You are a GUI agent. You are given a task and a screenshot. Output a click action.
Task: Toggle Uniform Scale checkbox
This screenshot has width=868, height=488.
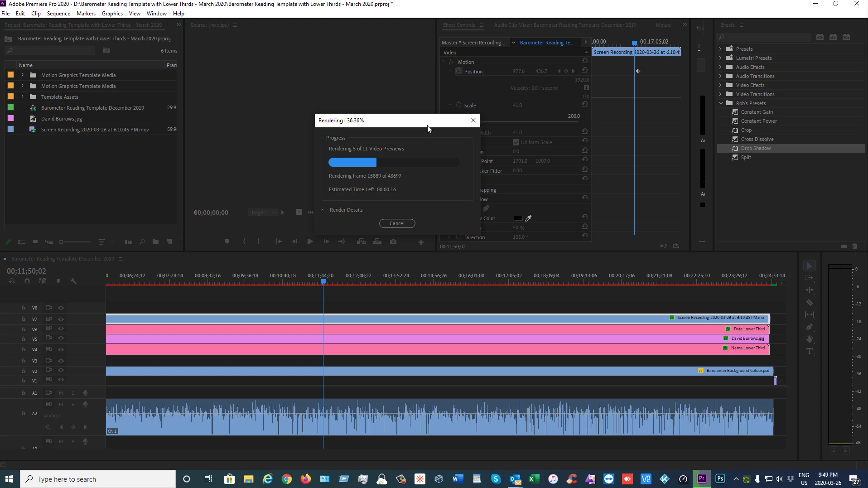pyautogui.click(x=516, y=142)
